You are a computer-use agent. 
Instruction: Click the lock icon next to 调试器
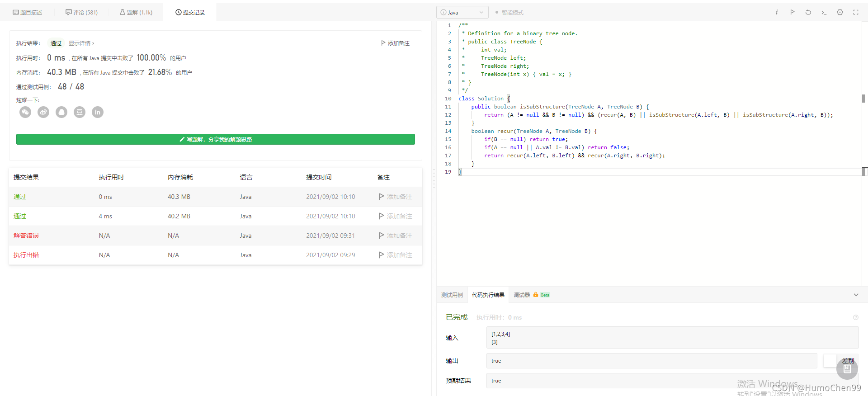click(536, 295)
